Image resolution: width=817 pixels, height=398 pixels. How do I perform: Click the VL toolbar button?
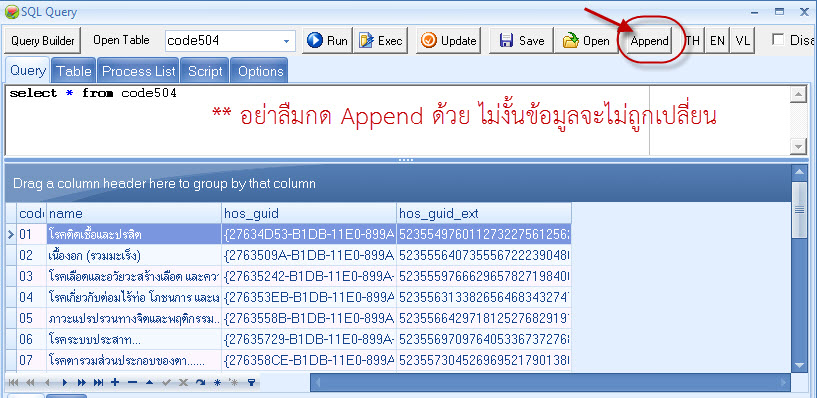(742, 41)
